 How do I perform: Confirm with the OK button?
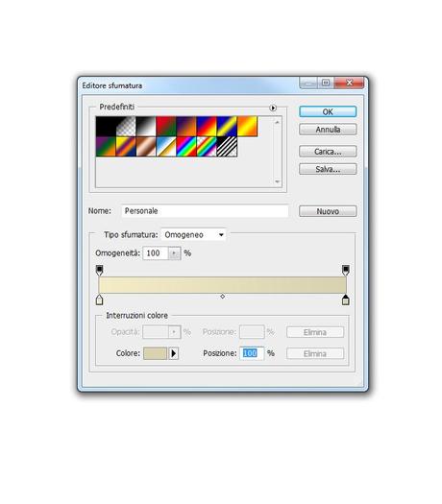[328, 112]
